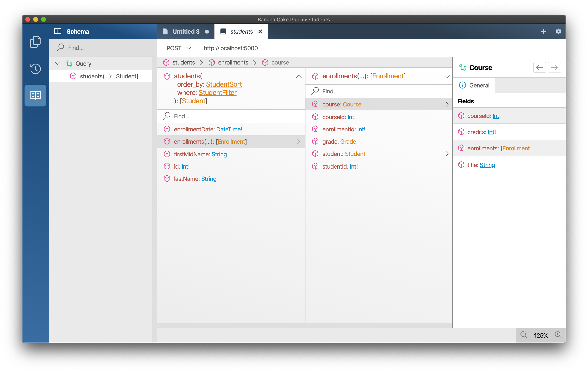The width and height of the screenshot is (588, 372).
Task: Collapse the Query tree node
Action: tap(58, 64)
